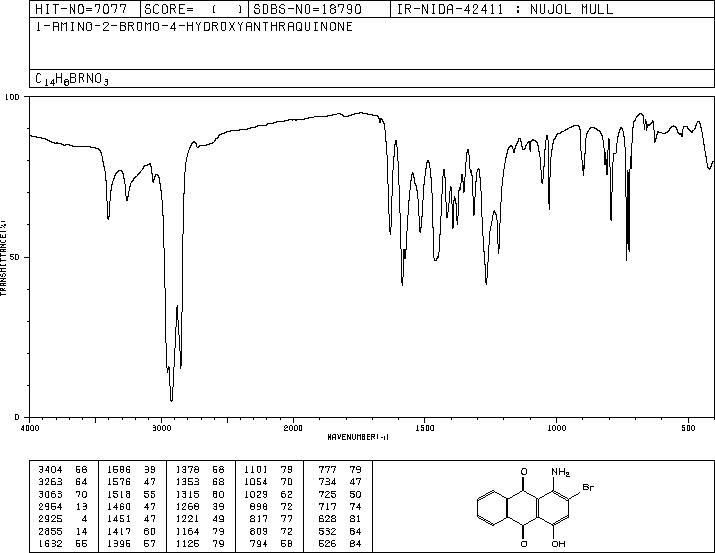Screen dimensions: 715x553
Task: Select the 1353 peak entry in the table
Action: tap(200, 482)
